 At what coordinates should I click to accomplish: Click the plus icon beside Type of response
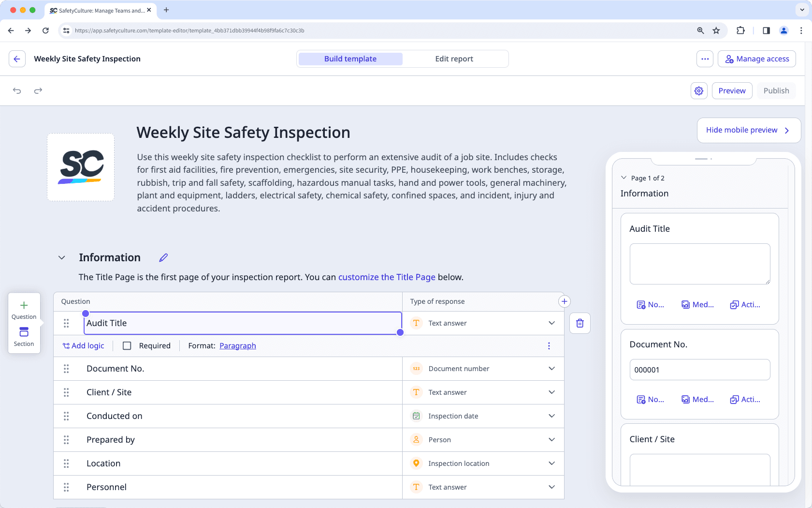[564, 301]
